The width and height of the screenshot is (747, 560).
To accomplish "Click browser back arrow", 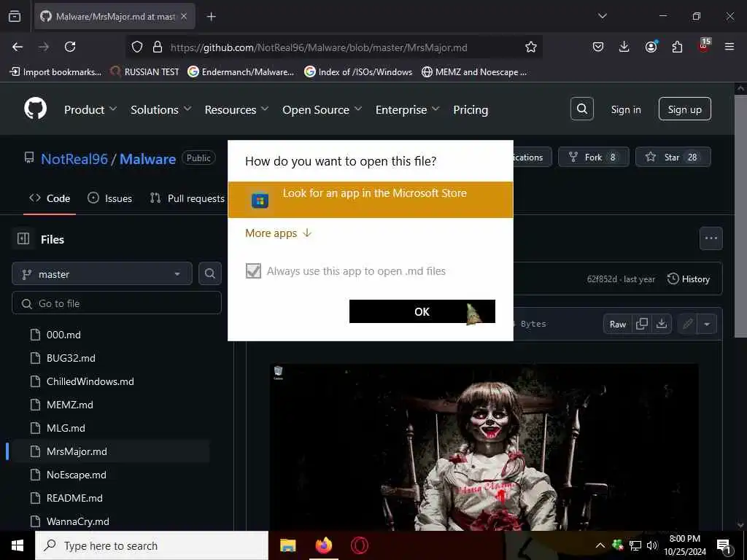I will 18,47.
